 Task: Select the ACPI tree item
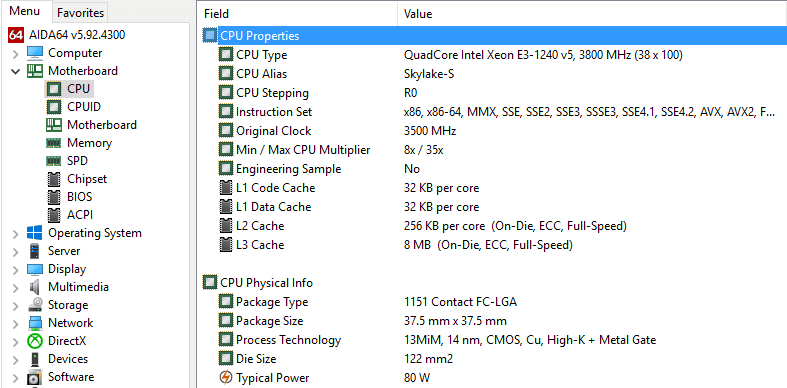coord(80,215)
